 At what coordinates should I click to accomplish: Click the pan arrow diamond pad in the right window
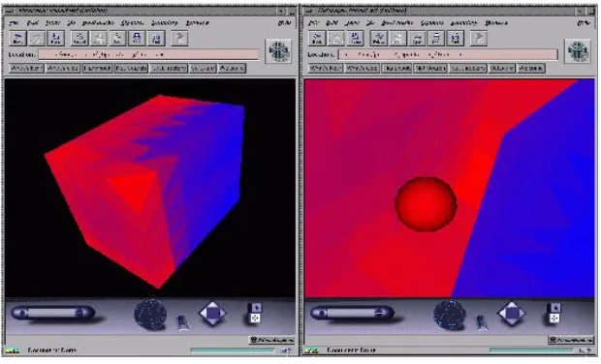pyautogui.click(x=512, y=313)
